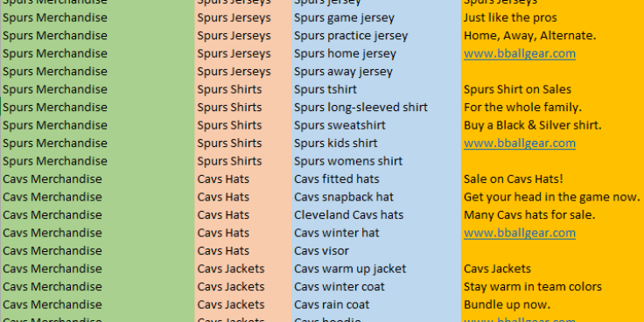
Task: Click the 'Spurs long-sleeved shirt' cell
Action: (376, 108)
